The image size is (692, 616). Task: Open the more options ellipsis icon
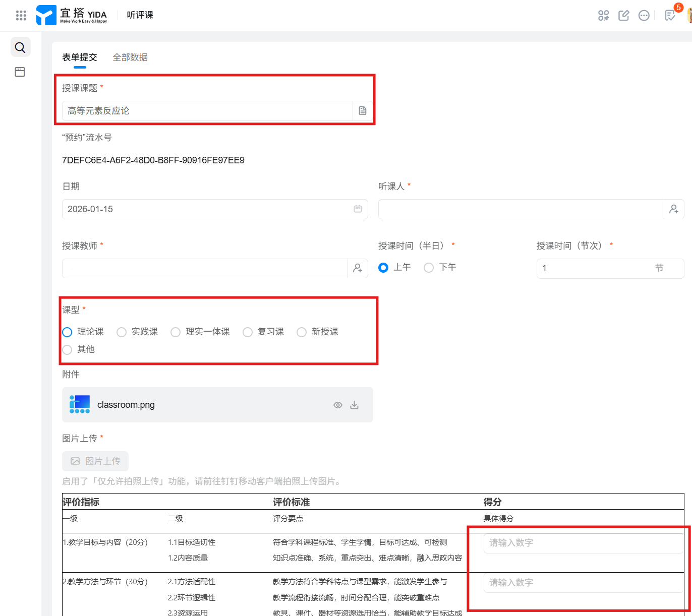coord(644,15)
